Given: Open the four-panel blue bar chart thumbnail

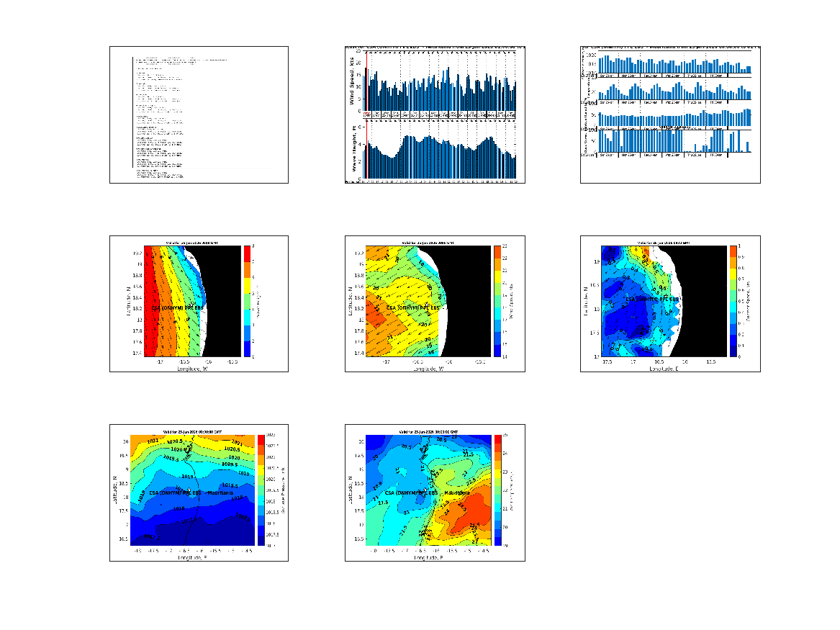Looking at the screenshot, I should pos(670,115).
